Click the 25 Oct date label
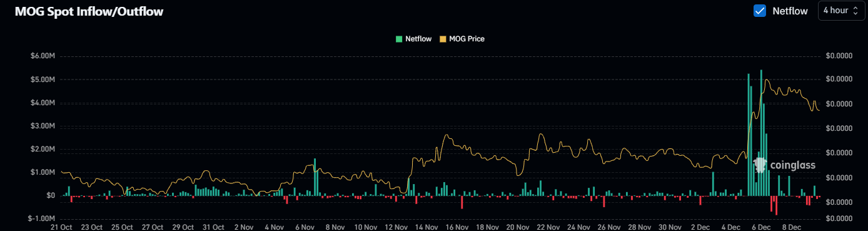 (123, 227)
